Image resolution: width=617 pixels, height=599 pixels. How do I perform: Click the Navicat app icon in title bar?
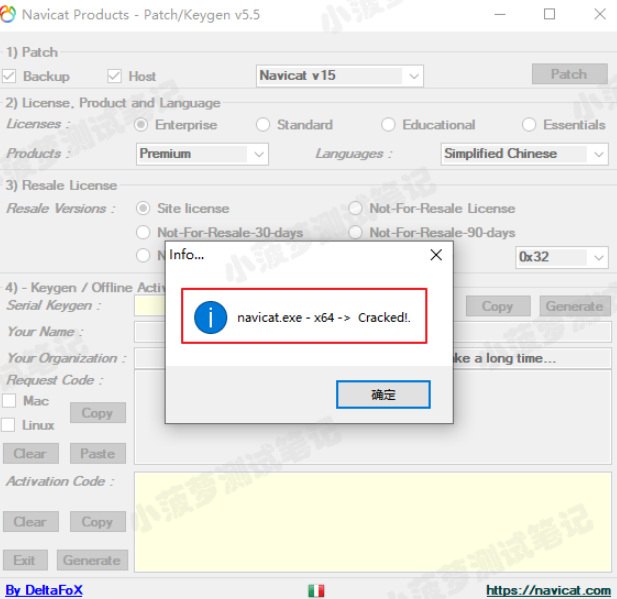(x=8, y=15)
